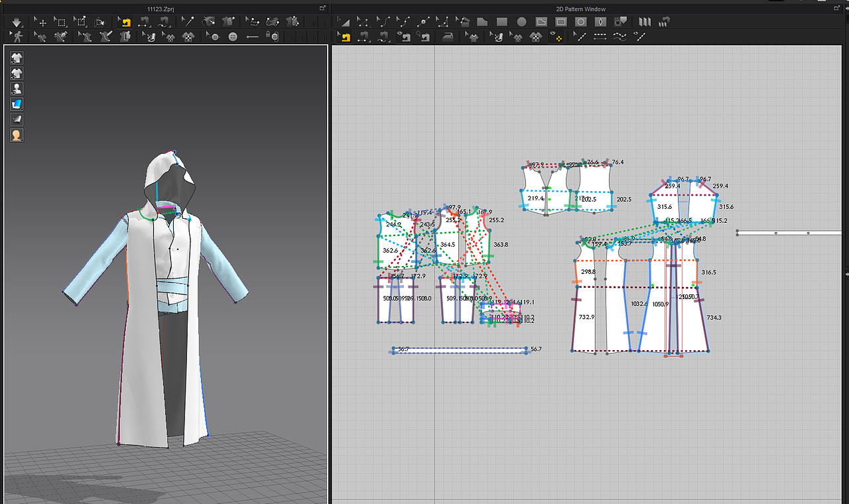The height and width of the screenshot is (504, 849).
Task: Select the walking Avatar tool in 3D toolbar
Action: pos(17,37)
